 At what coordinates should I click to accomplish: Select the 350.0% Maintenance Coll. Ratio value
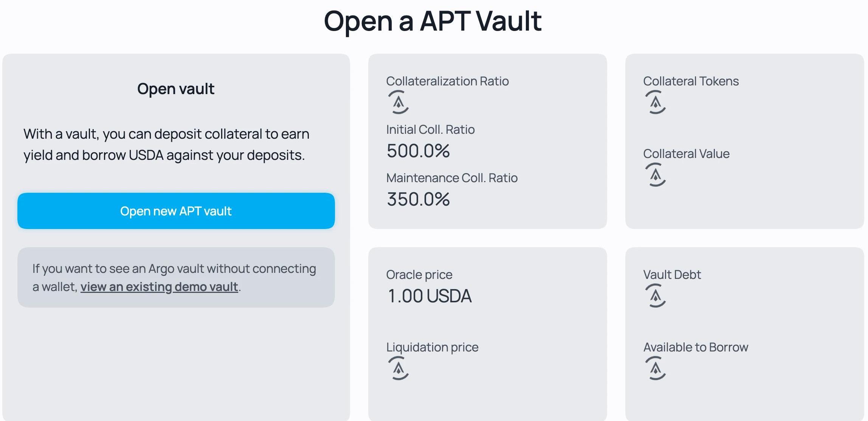pos(418,200)
